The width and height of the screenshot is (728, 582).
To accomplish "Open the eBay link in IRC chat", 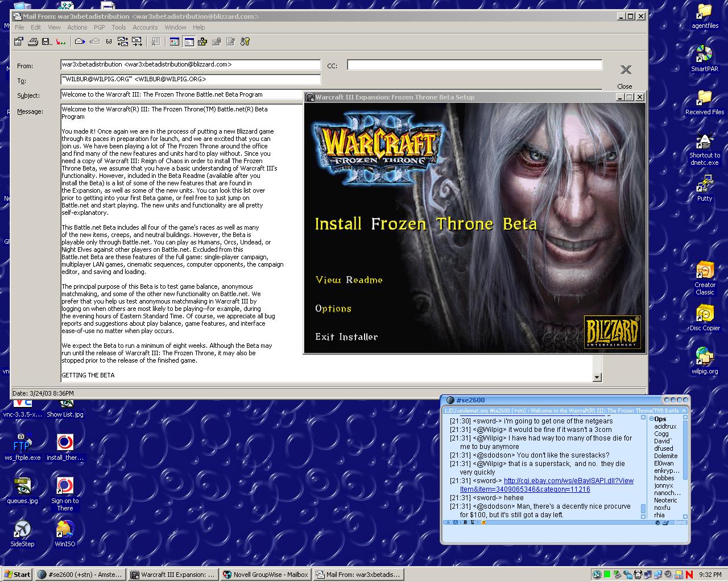I will point(547,485).
